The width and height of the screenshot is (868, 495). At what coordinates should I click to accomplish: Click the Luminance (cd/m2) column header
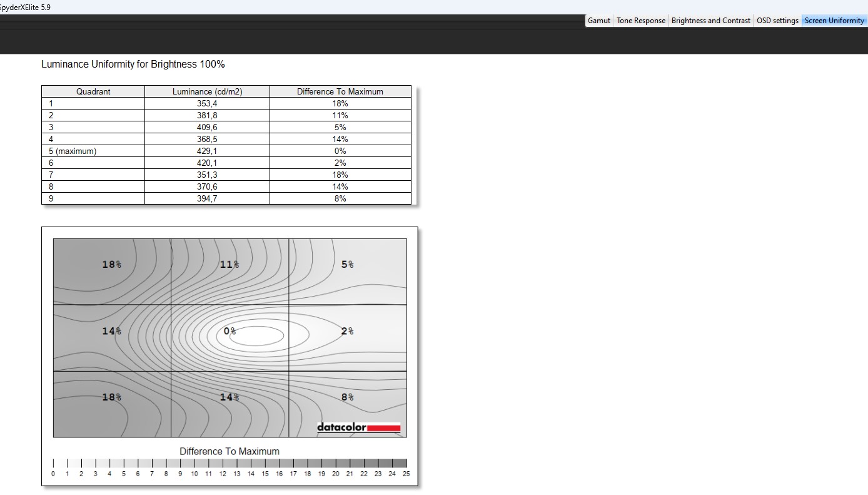(x=207, y=91)
